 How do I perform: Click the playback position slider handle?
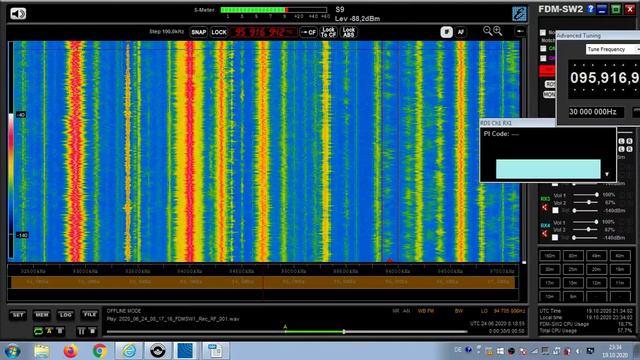(x=344, y=332)
